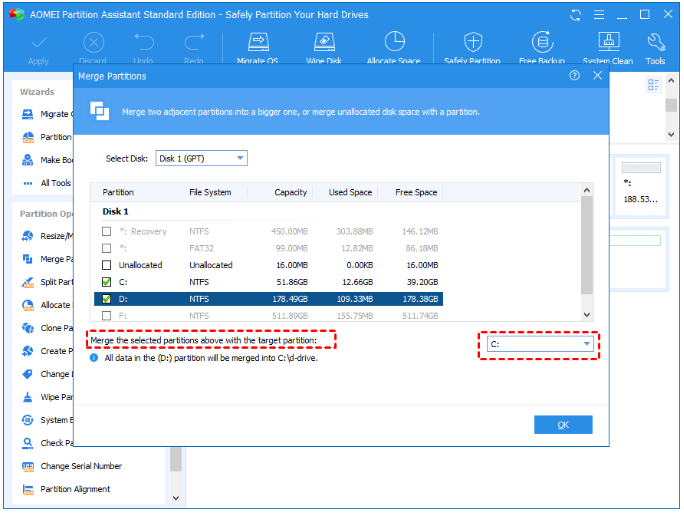The image size is (684, 513).
Task: Open the Migrate OS tool
Action: [258, 48]
